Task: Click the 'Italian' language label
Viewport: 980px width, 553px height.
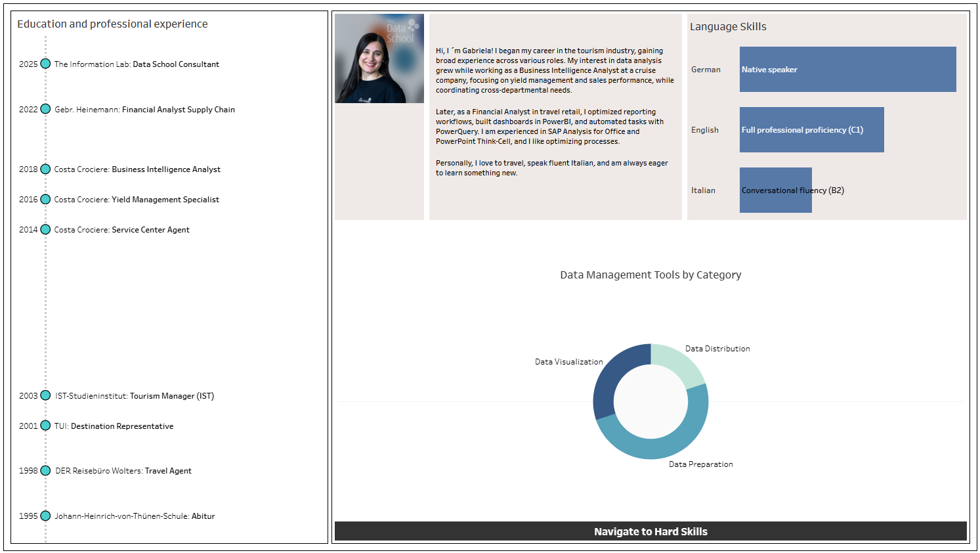Action: pyautogui.click(x=703, y=190)
